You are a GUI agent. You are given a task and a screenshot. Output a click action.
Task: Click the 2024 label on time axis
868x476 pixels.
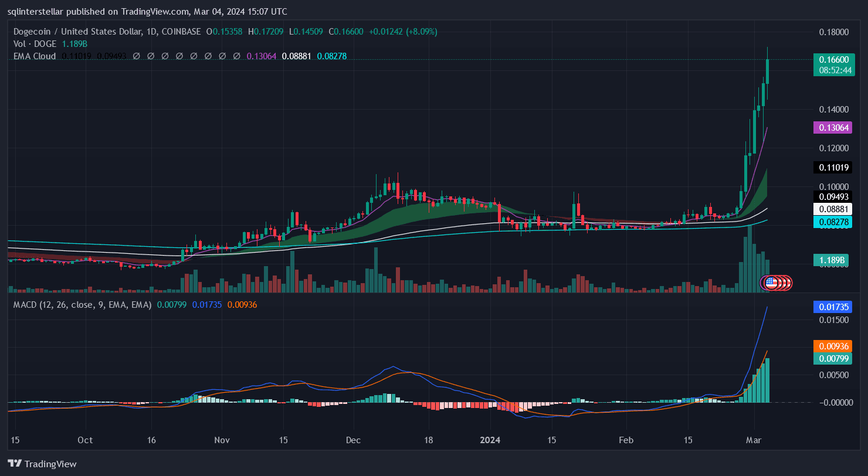(x=490, y=440)
